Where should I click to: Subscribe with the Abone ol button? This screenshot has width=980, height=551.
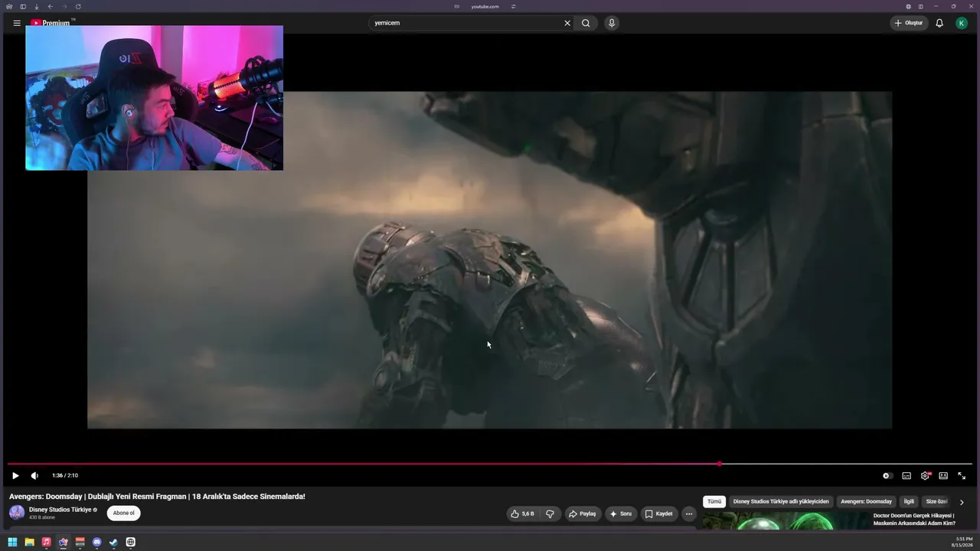point(124,513)
